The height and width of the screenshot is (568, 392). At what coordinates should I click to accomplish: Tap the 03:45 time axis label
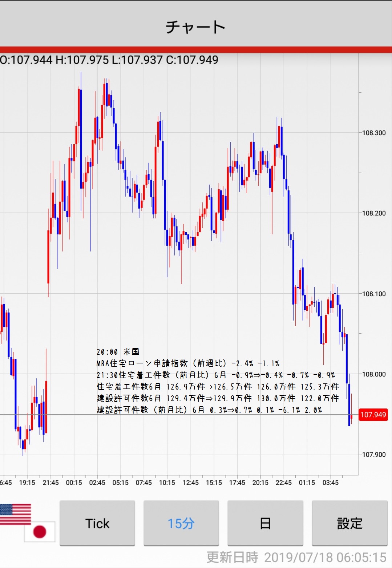click(x=330, y=483)
